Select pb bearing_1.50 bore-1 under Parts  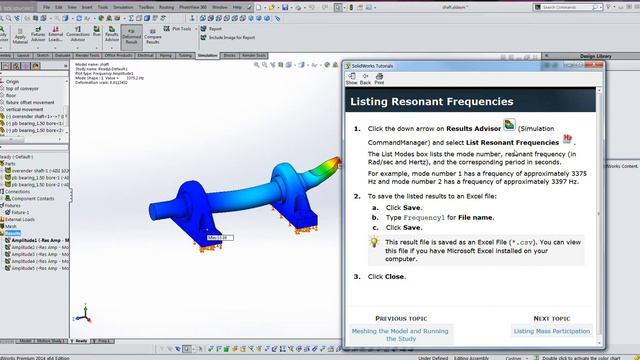tap(39, 178)
